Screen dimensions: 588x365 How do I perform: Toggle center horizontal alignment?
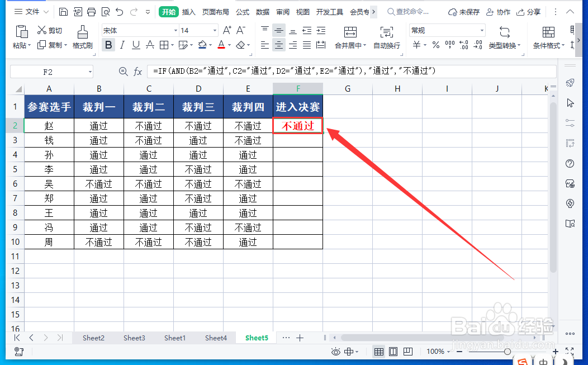pyautogui.click(x=278, y=45)
